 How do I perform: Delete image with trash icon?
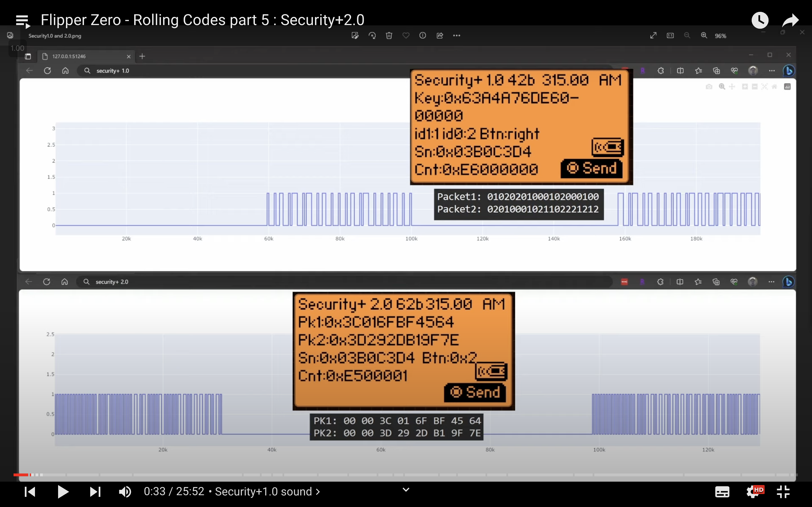(x=389, y=35)
